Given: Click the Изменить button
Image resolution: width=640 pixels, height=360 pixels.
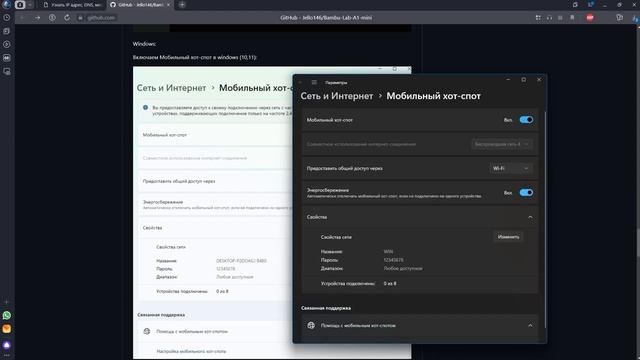Looking at the screenshot, I should pyautogui.click(x=508, y=237).
